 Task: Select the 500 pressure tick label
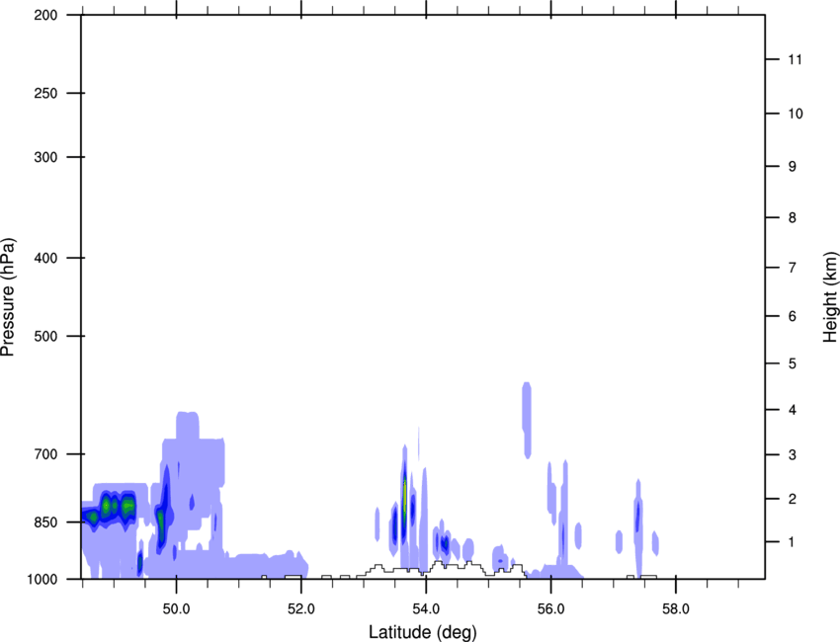click(x=45, y=336)
